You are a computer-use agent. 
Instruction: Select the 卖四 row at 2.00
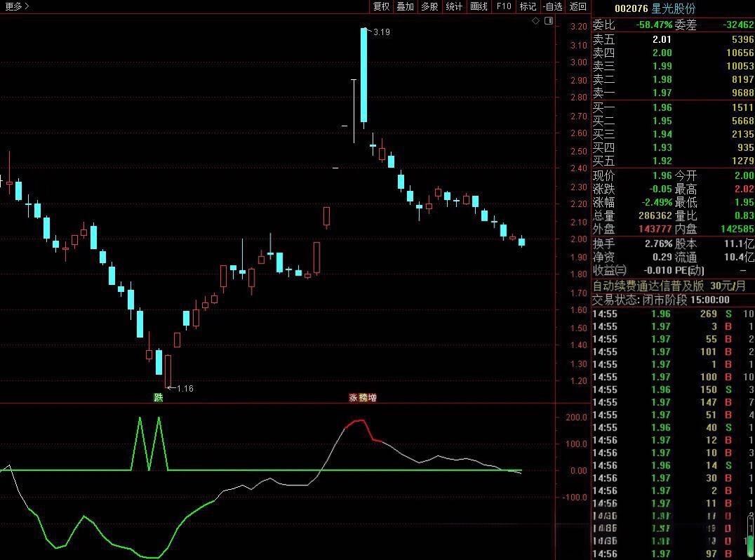click(x=673, y=53)
